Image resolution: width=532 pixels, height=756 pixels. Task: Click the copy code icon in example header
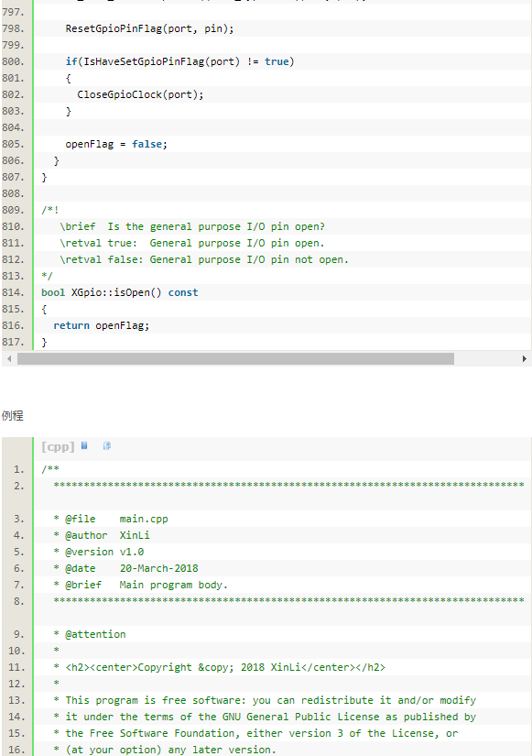(107, 445)
